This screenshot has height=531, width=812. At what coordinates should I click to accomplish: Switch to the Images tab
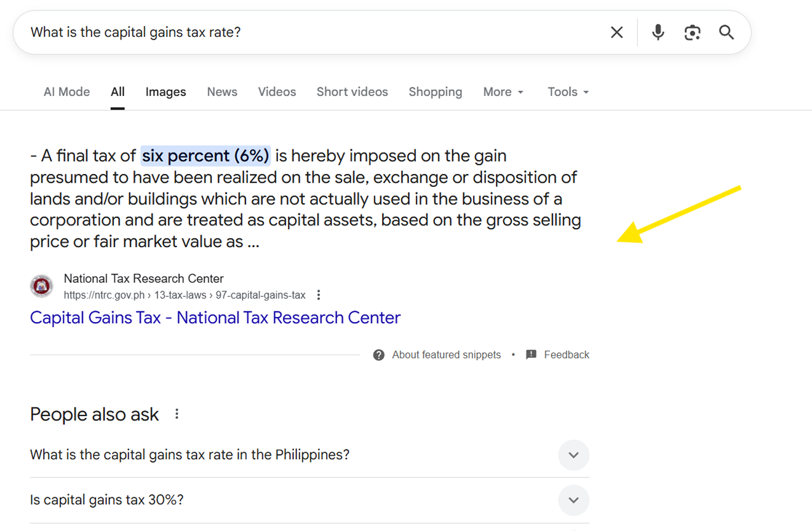point(165,92)
